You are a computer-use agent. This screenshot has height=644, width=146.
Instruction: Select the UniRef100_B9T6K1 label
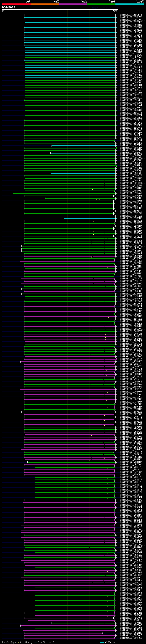tap(131, 146)
